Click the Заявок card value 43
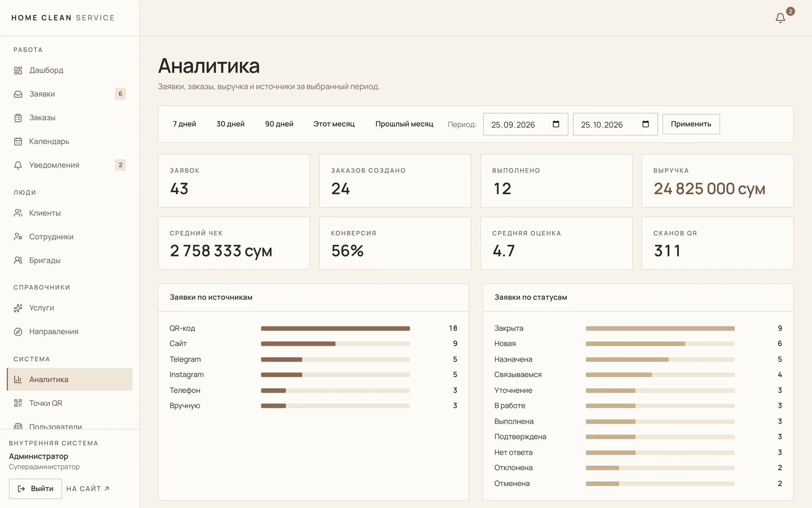Image resolution: width=812 pixels, height=508 pixels. (179, 189)
